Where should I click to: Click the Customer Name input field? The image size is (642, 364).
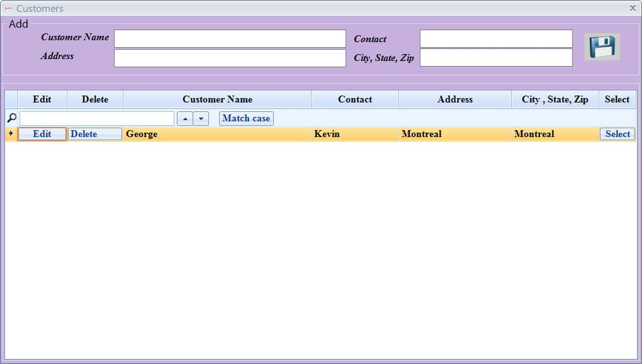(230, 39)
